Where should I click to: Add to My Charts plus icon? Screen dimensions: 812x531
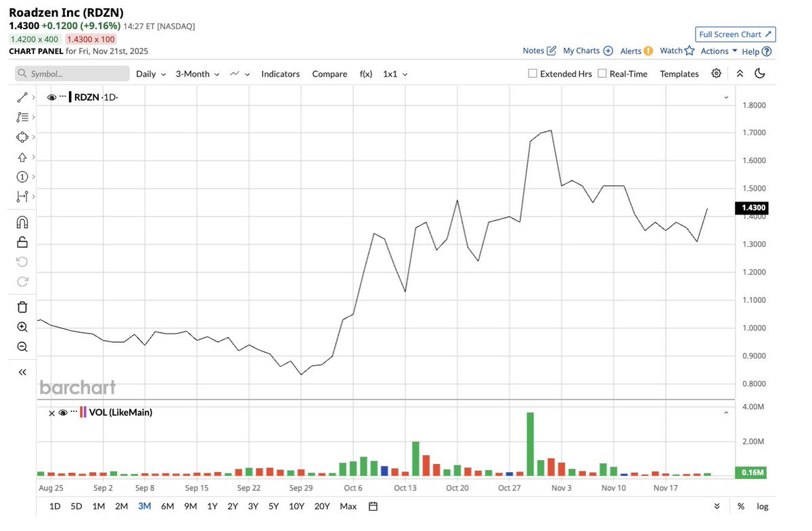[x=608, y=51]
